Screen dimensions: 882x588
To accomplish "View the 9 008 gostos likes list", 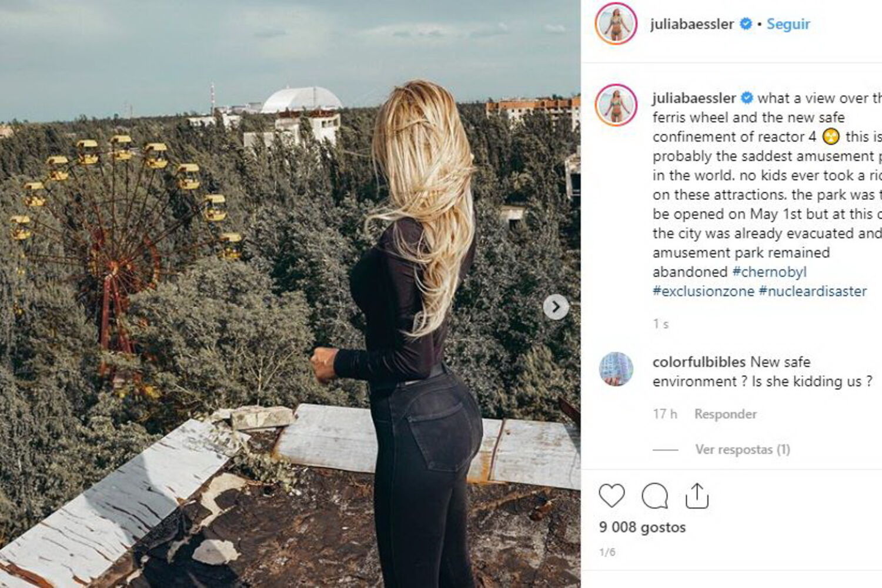I will tap(642, 527).
